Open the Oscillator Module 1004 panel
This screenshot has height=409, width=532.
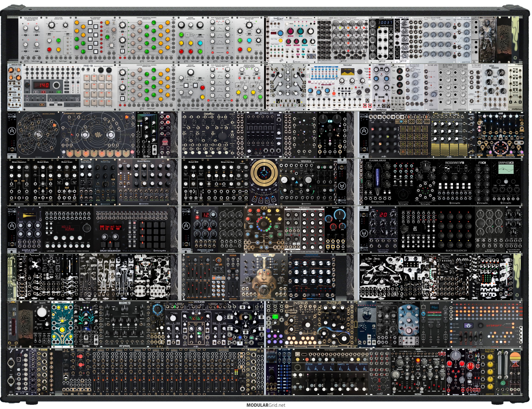59,40
